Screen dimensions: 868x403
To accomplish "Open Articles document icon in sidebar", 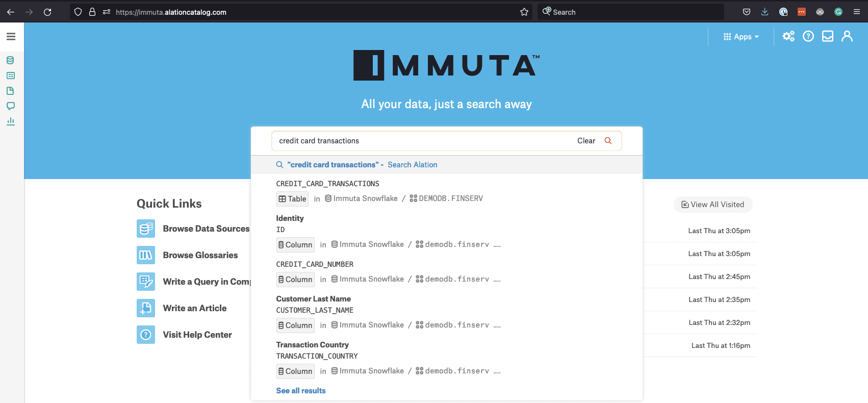I will [x=10, y=91].
